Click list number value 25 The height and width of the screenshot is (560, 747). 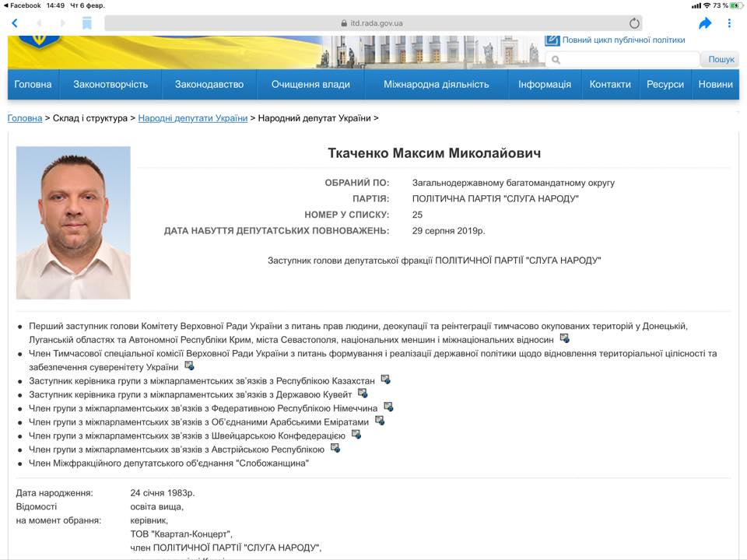pos(417,215)
